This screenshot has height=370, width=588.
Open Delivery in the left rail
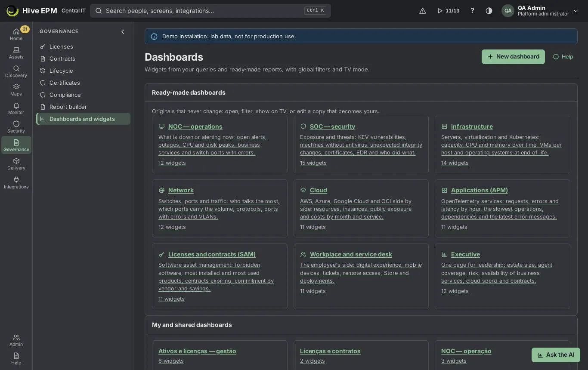coord(16,164)
